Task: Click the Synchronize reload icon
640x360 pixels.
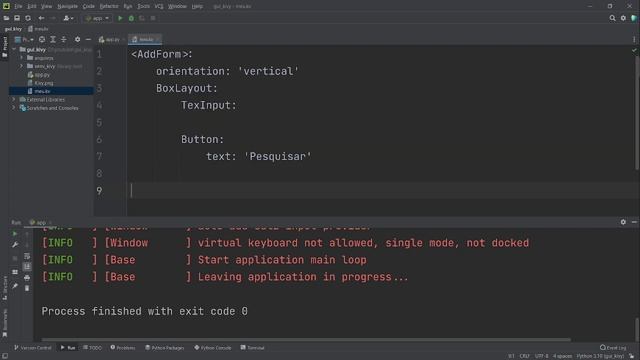Action: (x=28, y=18)
